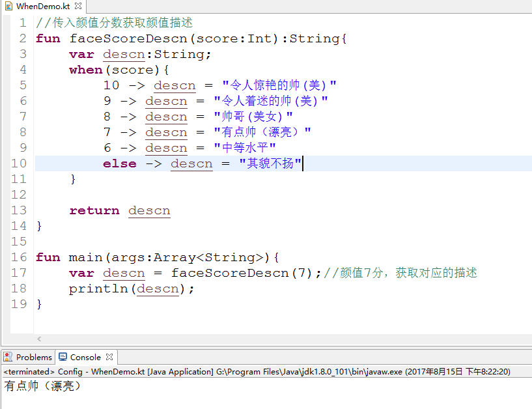This screenshot has width=532, height=409.
Task: Click 'main' function name on line 16
Action: pos(85,257)
